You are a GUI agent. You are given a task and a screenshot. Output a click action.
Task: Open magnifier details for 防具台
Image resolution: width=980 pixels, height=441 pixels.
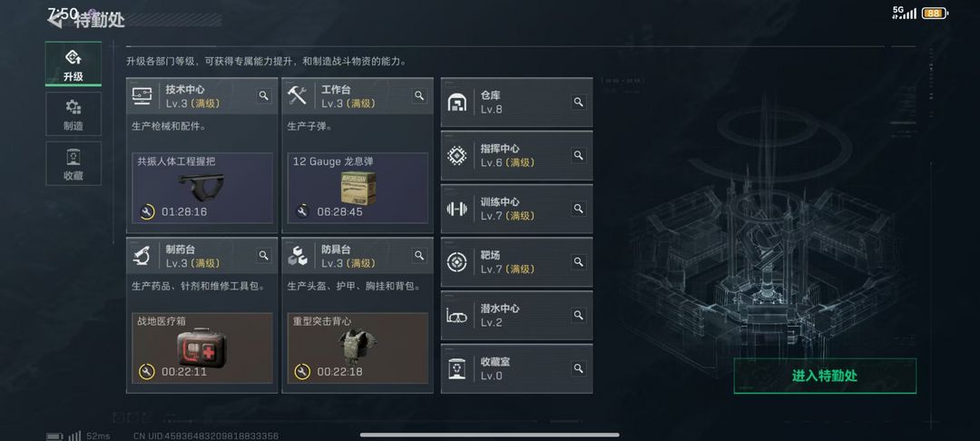point(419,256)
